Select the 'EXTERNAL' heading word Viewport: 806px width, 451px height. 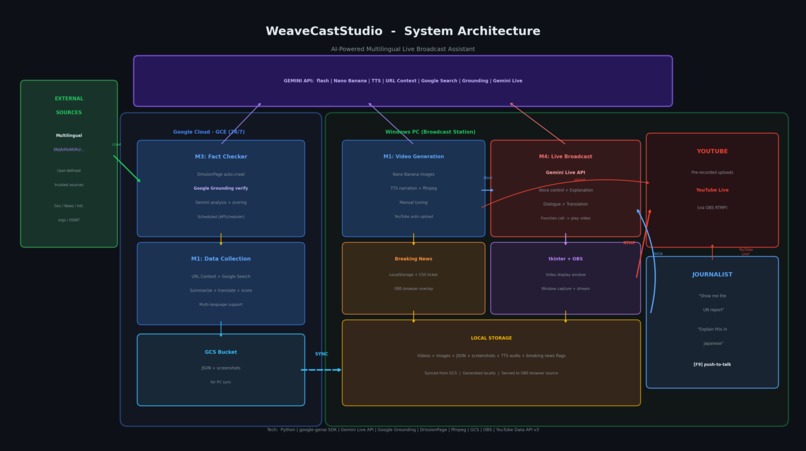(x=69, y=98)
